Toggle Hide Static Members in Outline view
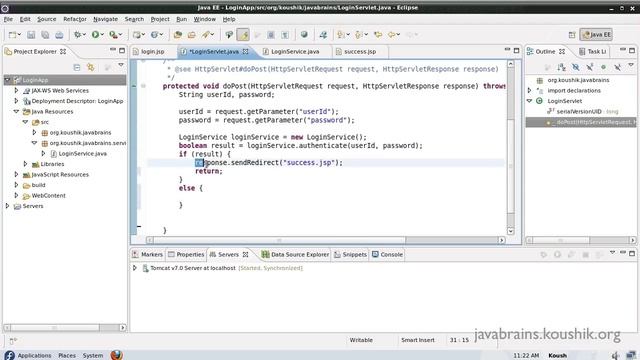Screen dimensions: 640x360 coord(589,67)
